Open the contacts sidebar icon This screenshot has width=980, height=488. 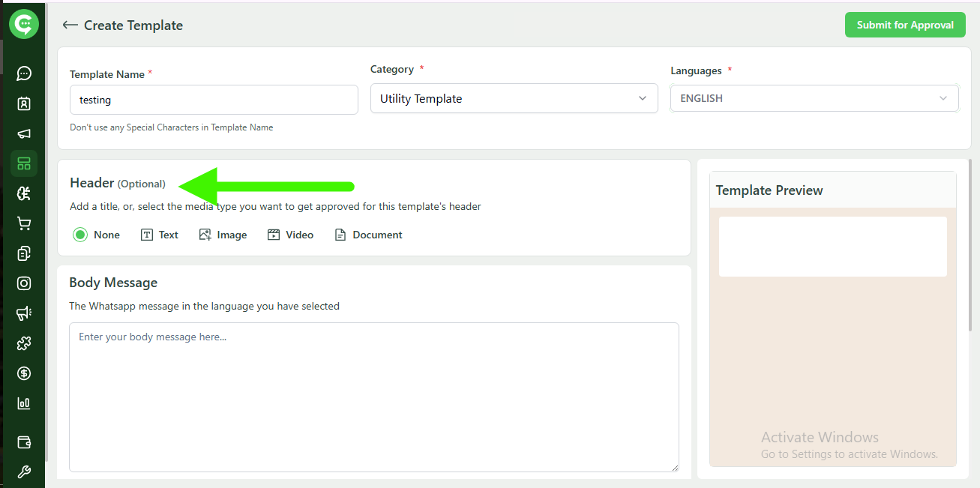[x=24, y=103]
